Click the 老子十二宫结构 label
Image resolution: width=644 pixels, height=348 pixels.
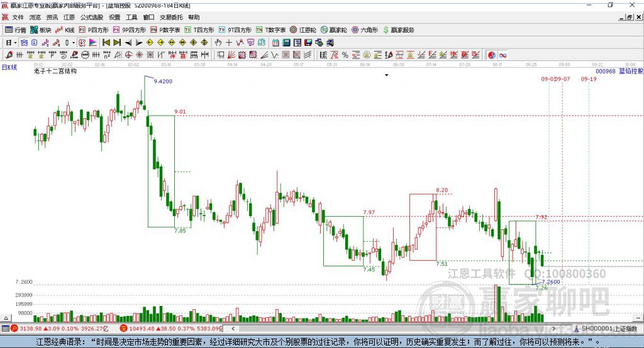click(x=55, y=71)
